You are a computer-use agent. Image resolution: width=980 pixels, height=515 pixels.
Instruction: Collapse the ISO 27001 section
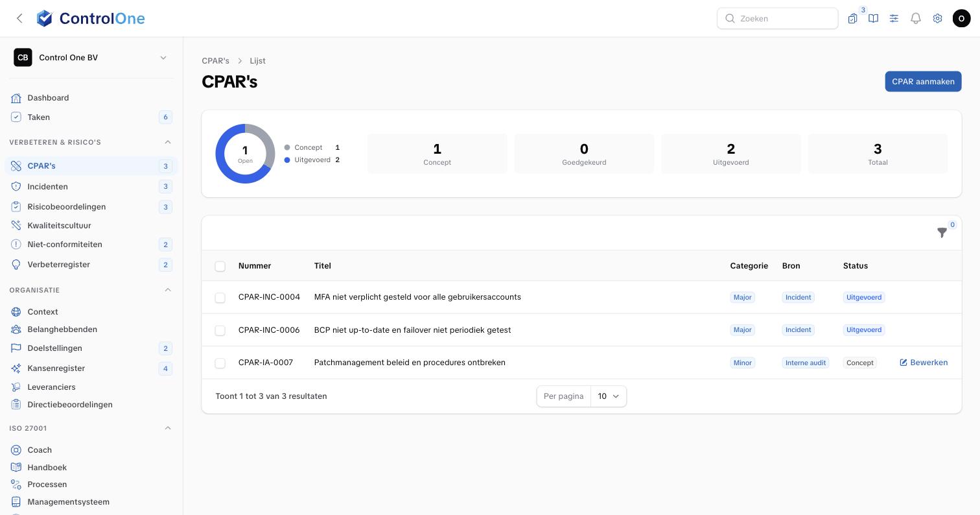(168, 428)
